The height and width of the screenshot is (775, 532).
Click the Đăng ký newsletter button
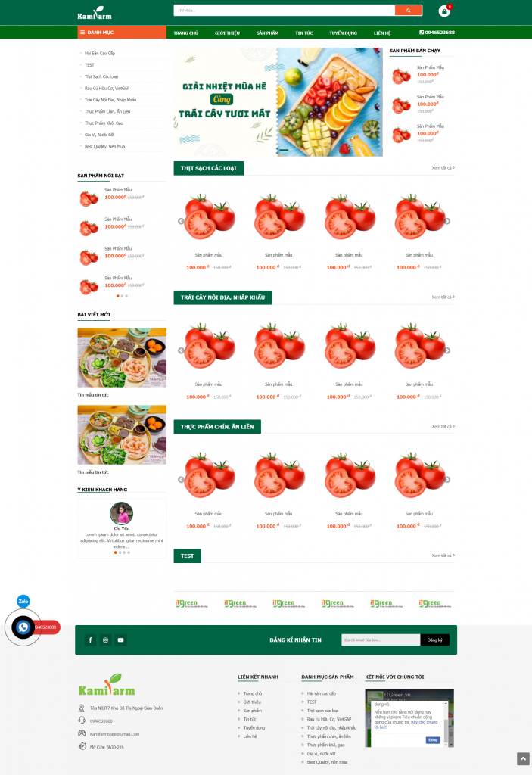point(435,640)
